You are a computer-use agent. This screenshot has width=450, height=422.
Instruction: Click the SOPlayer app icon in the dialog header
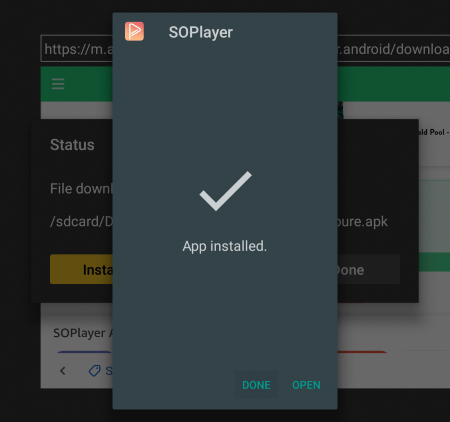(x=134, y=31)
